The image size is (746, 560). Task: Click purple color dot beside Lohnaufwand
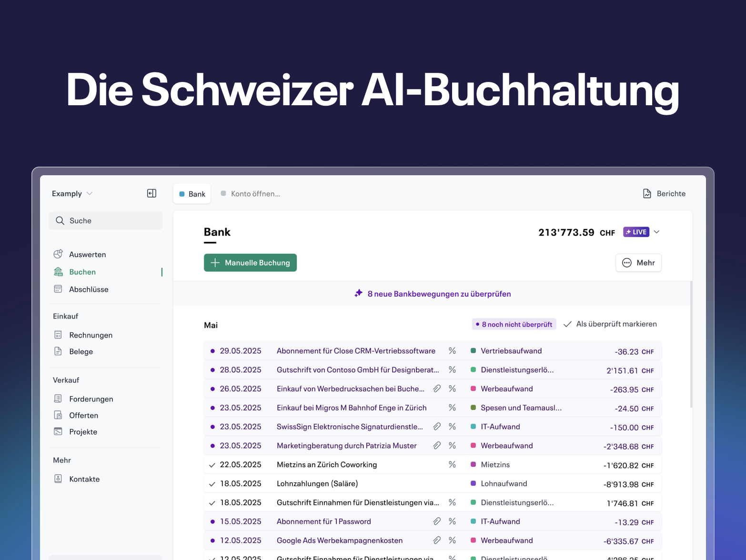(474, 484)
